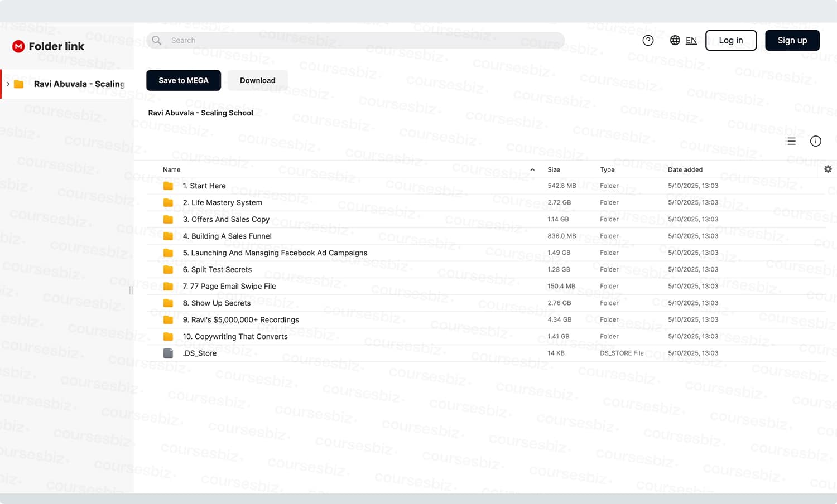Select 3. Offers And Sales Copy name
This screenshot has width=837, height=504.
[226, 219]
